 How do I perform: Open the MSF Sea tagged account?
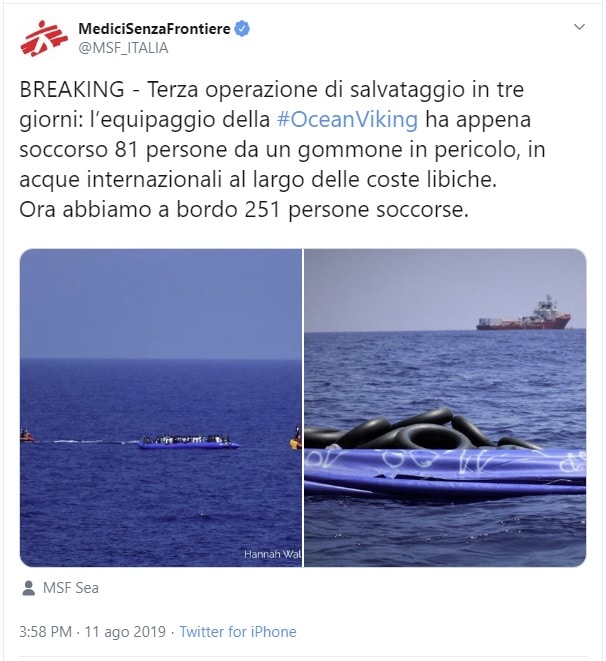(71, 588)
